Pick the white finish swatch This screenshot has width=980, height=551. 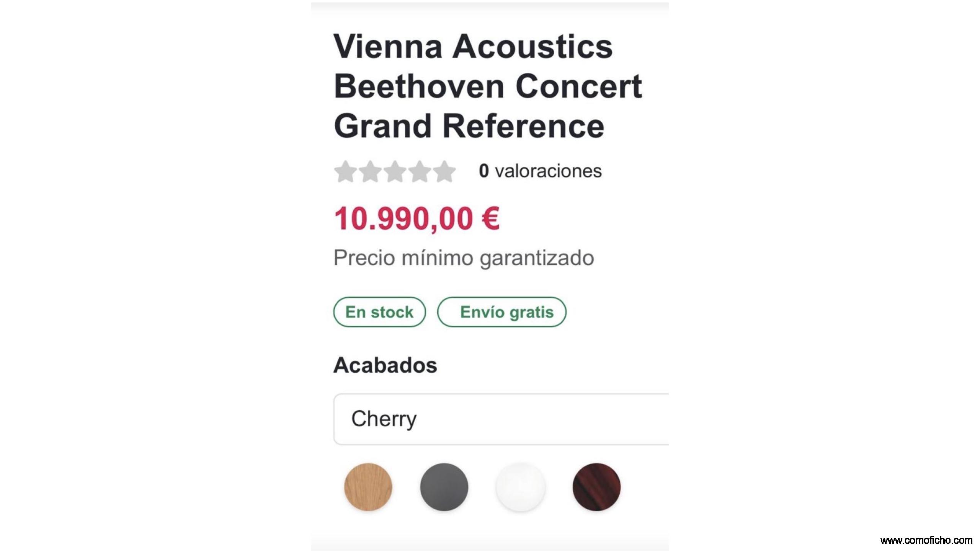(x=520, y=487)
